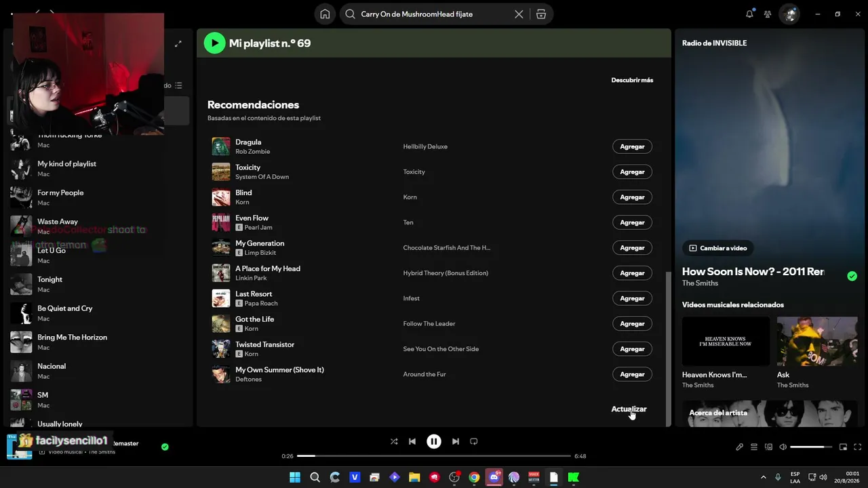Image resolution: width=868 pixels, height=488 pixels.
Task: Skip to the next track
Action: click(456, 441)
